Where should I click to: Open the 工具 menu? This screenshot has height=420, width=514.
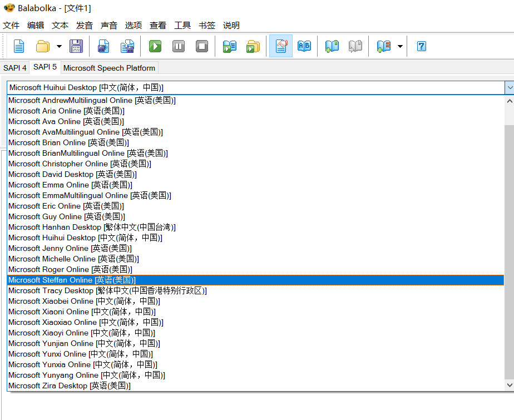pyautogui.click(x=182, y=25)
